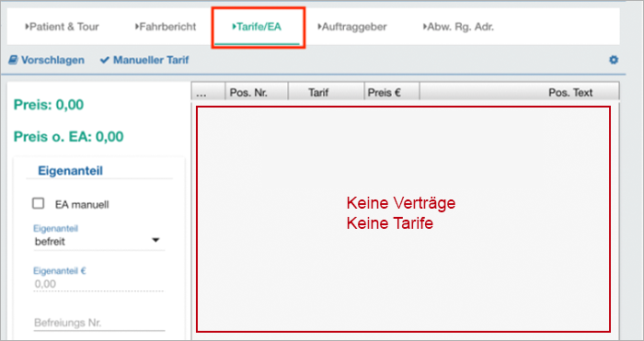The image size is (644, 341).
Task: Click the Preis € column header
Action: pyautogui.click(x=392, y=92)
